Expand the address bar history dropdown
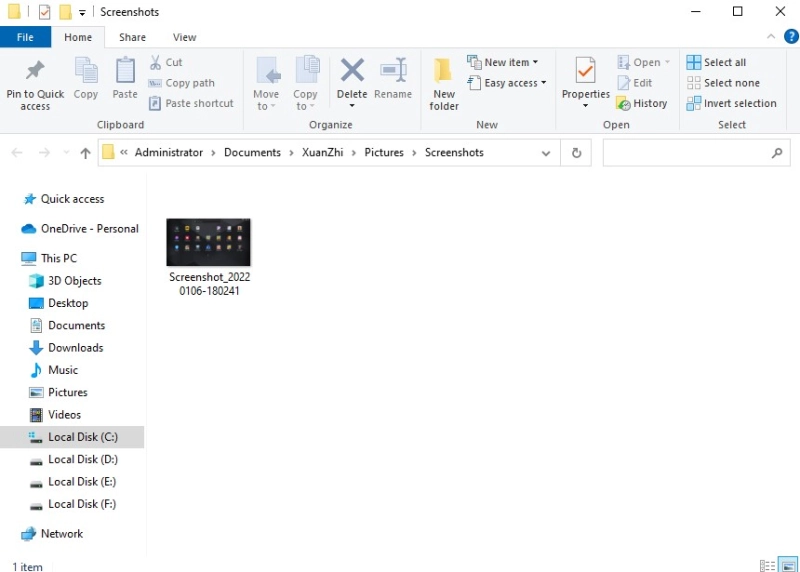 (546, 153)
